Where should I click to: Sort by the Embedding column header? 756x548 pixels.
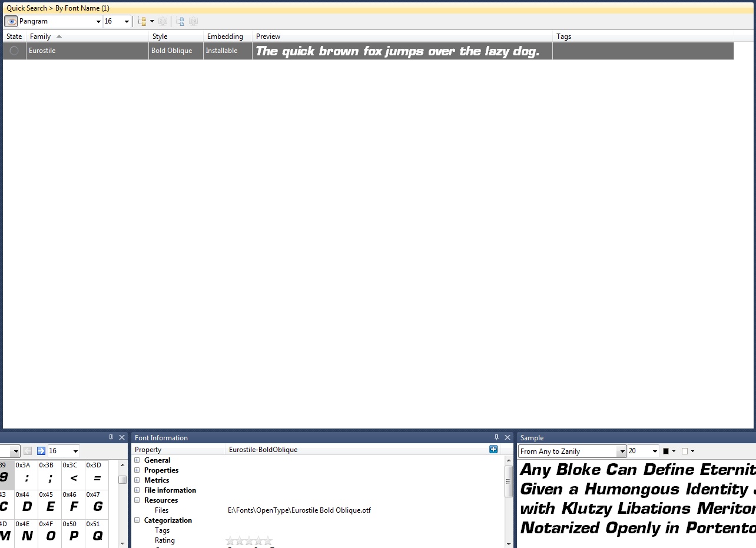(228, 36)
